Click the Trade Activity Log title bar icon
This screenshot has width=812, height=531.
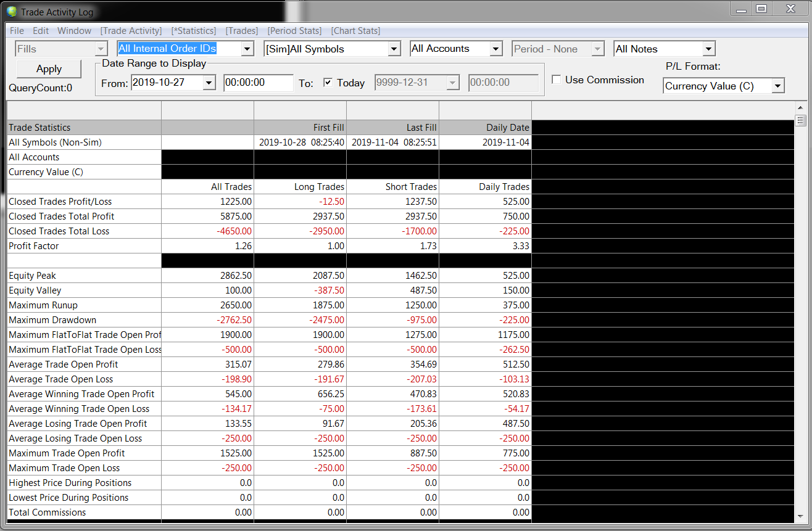[x=12, y=12]
